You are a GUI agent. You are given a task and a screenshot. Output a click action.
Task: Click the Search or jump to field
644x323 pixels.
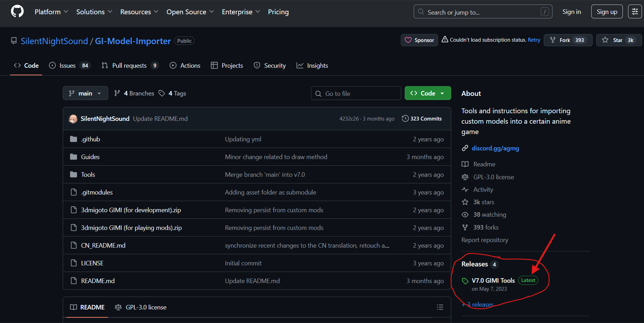coord(483,12)
